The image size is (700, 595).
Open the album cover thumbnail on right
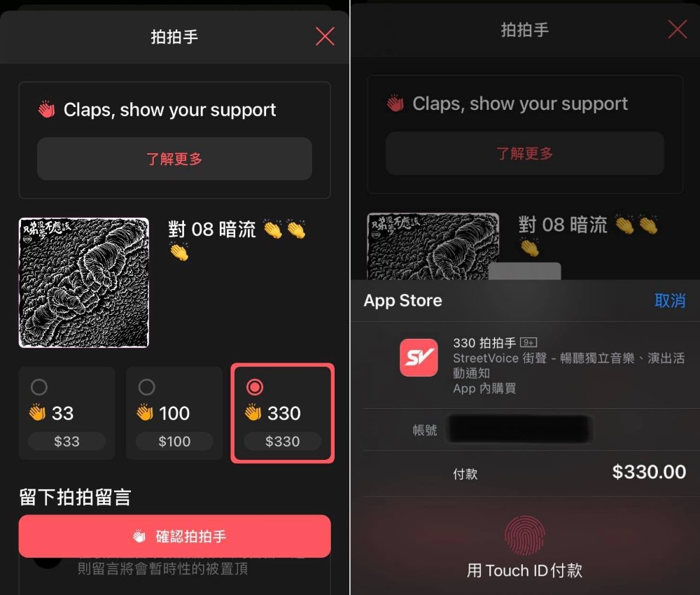(433, 246)
